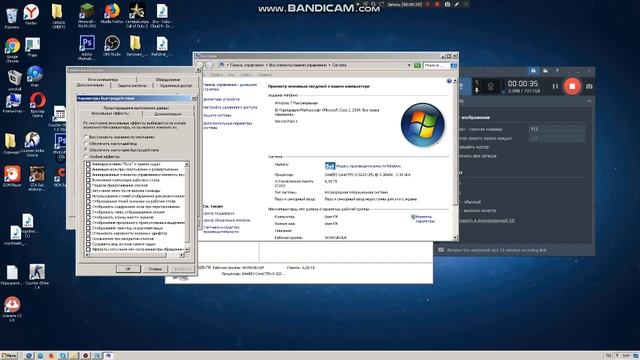Click the refresh button beside System address bar
The height and width of the screenshot is (360, 640).
pyautogui.click(x=417, y=65)
